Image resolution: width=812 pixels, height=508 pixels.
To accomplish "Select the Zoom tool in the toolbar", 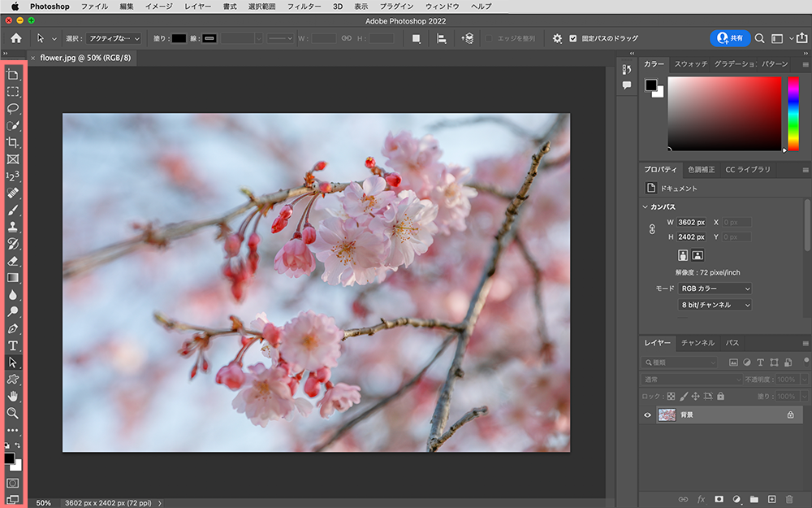I will tap(13, 413).
